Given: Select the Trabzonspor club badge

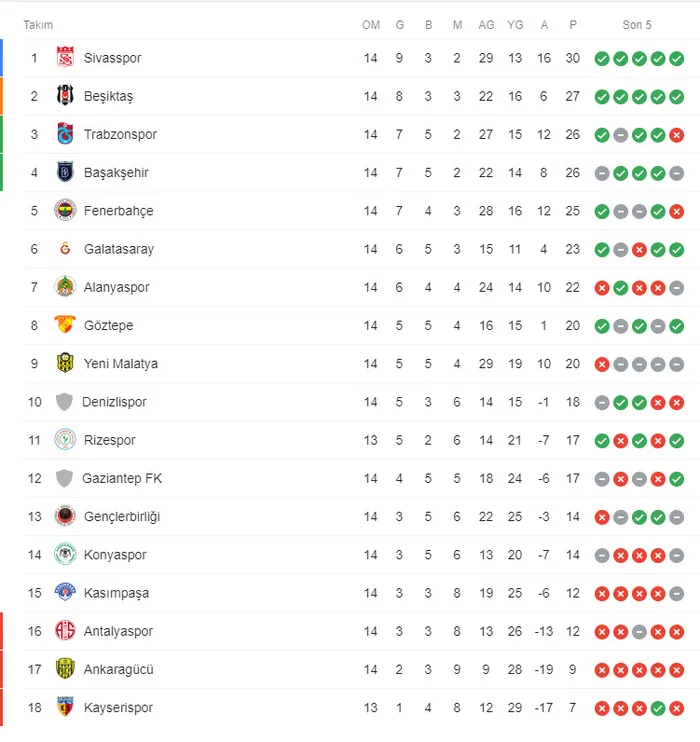Looking at the screenshot, I should 65,134.
